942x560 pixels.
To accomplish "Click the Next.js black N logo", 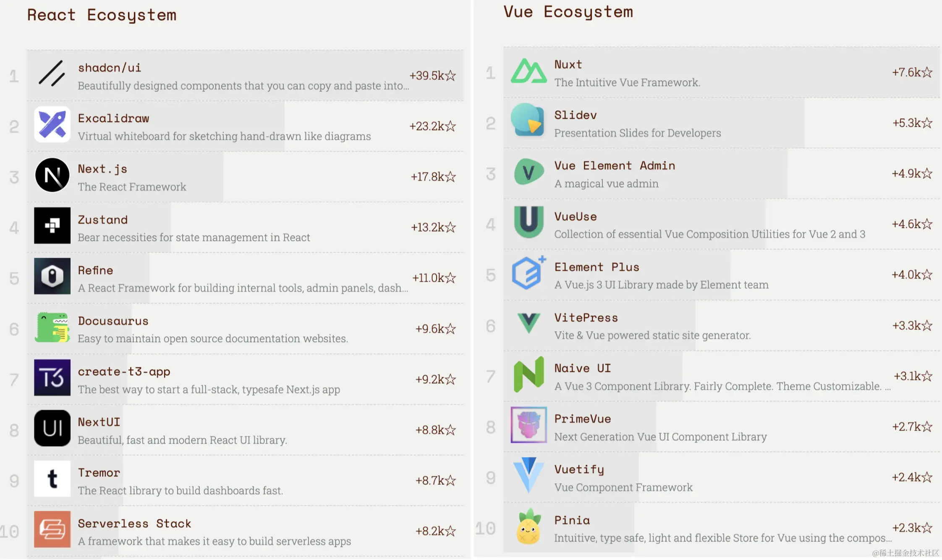I will 52,175.
